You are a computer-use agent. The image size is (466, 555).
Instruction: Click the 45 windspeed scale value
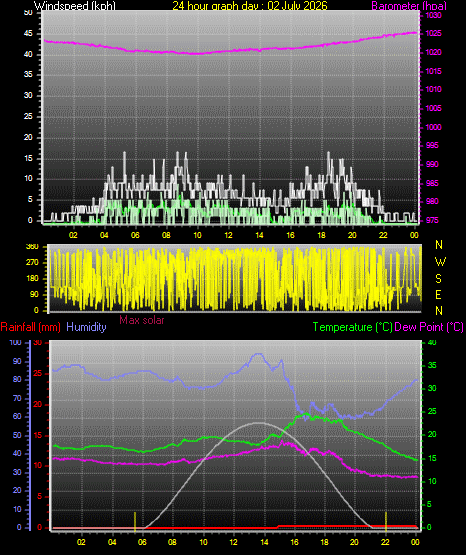point(28,34)
